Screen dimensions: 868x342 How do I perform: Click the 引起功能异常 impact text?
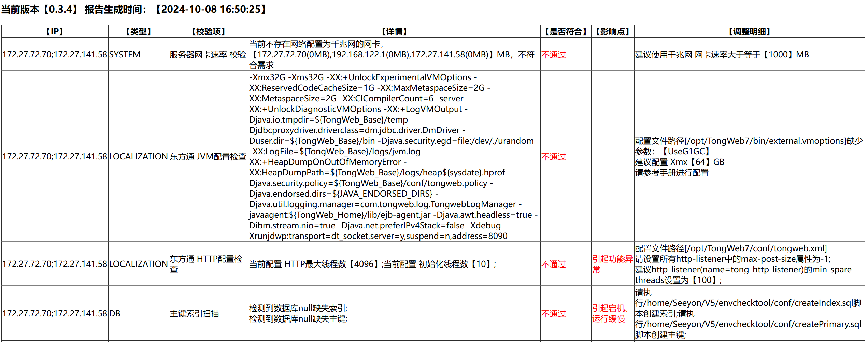[x=612, y=264]
